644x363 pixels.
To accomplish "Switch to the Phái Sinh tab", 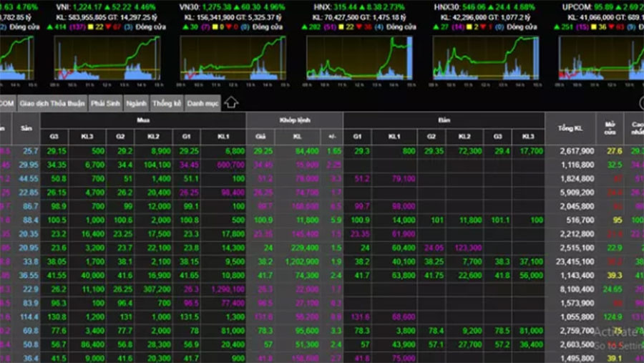I will 105,103.
